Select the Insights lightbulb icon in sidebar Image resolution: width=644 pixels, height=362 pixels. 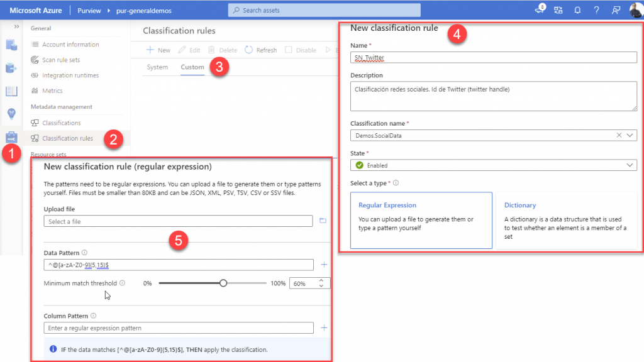coord(11,114)
